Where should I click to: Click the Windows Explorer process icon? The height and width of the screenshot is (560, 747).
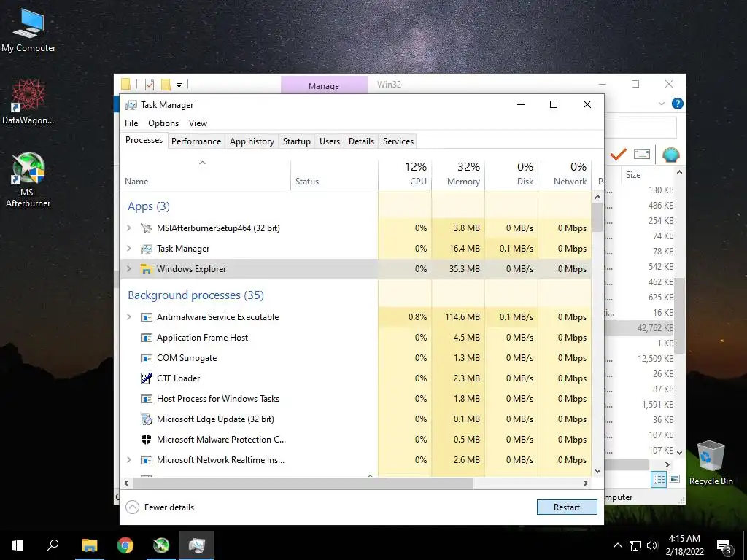(146, 269)
